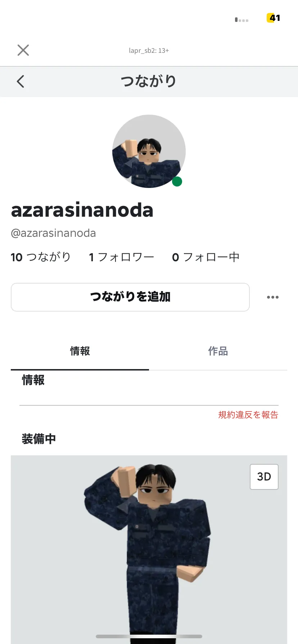The height and width of the screenshot is (644, 298).
Task: Tap the signal strength indicator
Action: (x=241, y=20)
